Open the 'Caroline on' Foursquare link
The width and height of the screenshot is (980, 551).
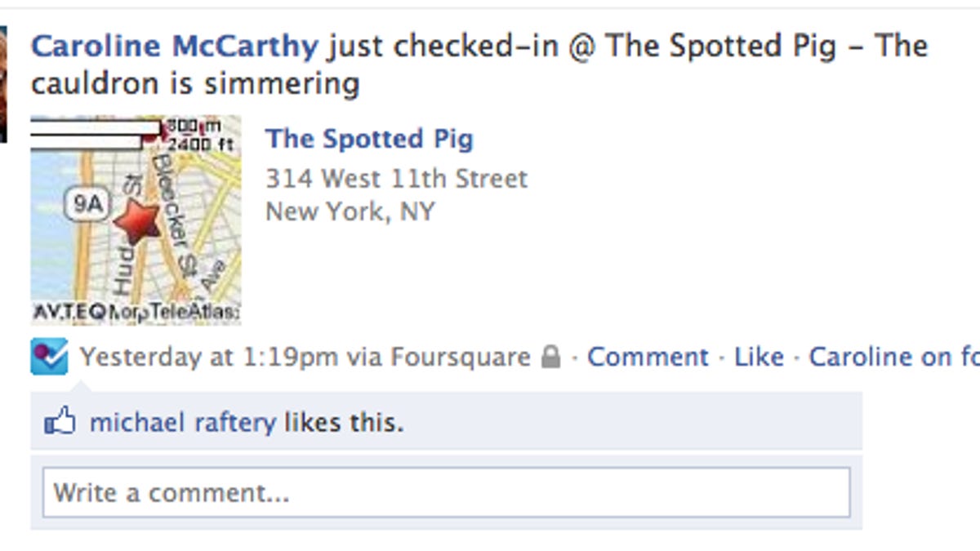coord(893,358)
